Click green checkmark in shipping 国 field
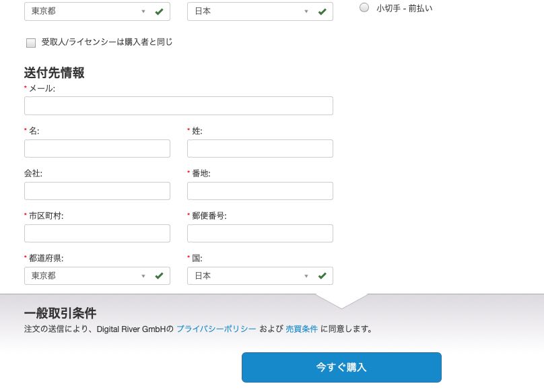This screenshot has width=544, height=392. 322,275
